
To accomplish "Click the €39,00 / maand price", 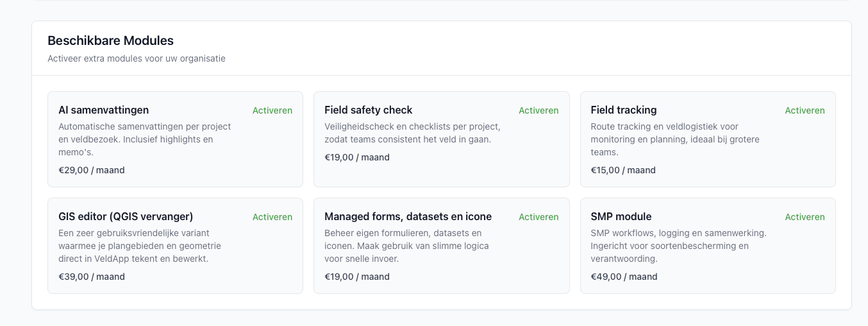I will click(91, 277).
